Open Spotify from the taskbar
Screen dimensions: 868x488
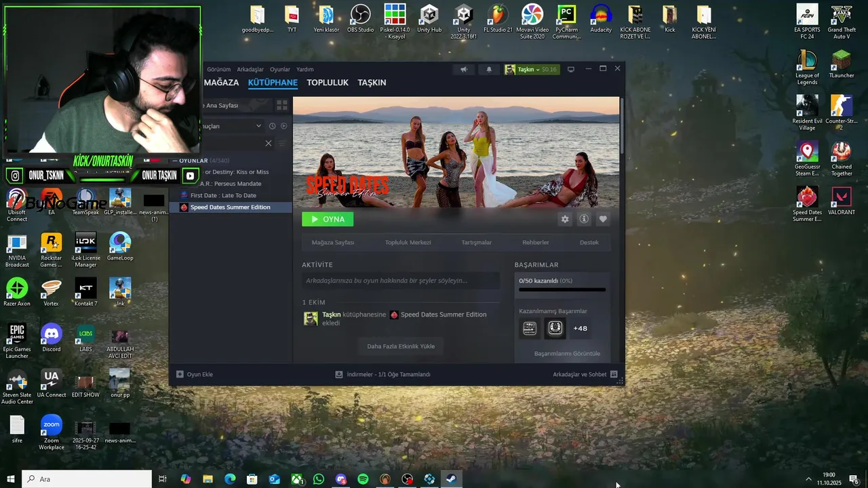coord(363,479)
